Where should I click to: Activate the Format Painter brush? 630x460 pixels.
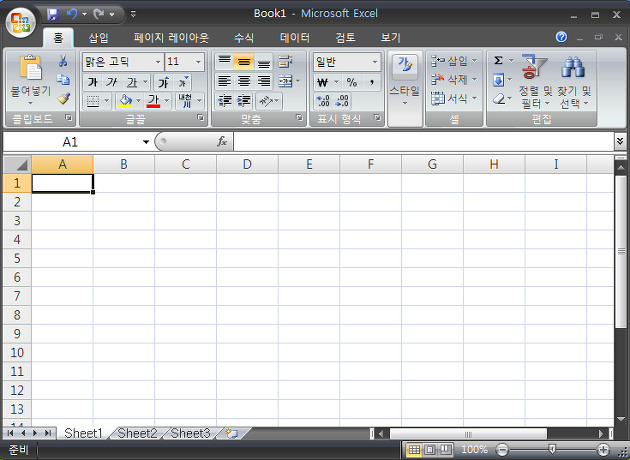(x=63, y=98)
